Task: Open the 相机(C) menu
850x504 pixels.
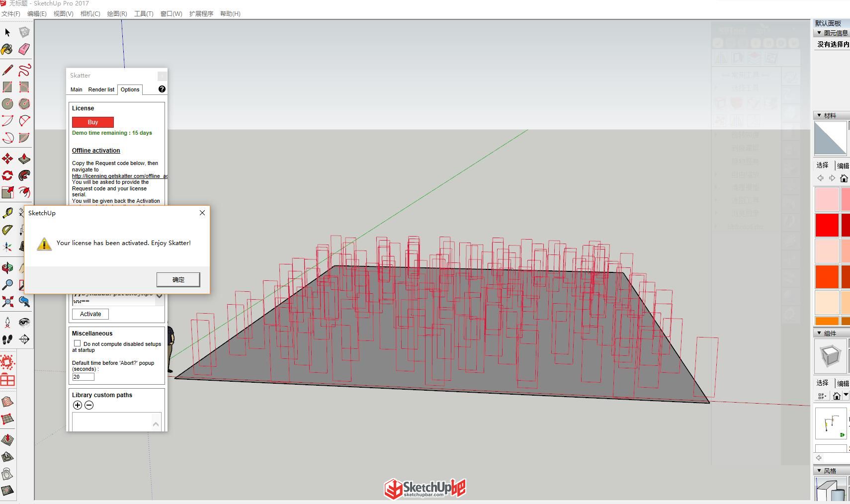Action: click(x=90, y=14)
